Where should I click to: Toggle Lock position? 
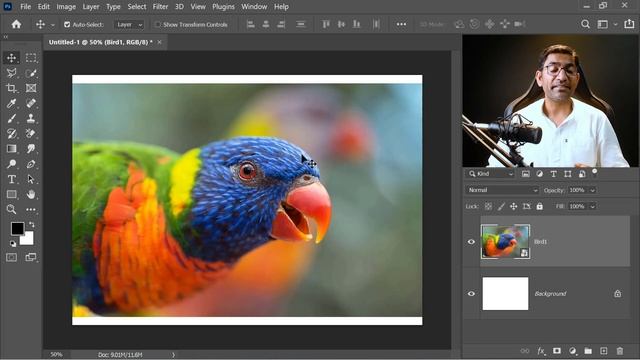click(x=514, y=207)
